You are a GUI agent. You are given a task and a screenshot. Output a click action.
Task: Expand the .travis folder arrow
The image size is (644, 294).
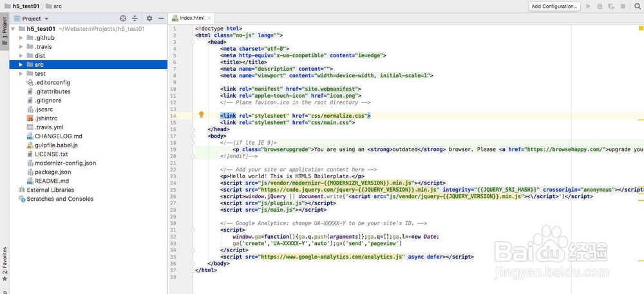click(21, 47)
